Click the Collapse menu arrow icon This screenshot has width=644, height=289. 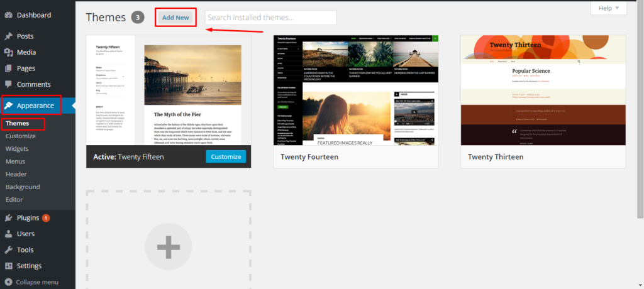click(x=8, y=282)
